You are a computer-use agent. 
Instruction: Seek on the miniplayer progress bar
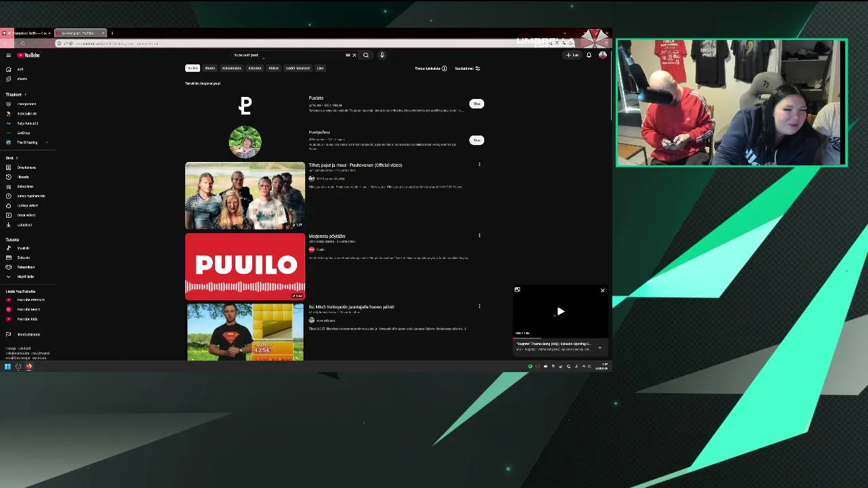point(560,337)
